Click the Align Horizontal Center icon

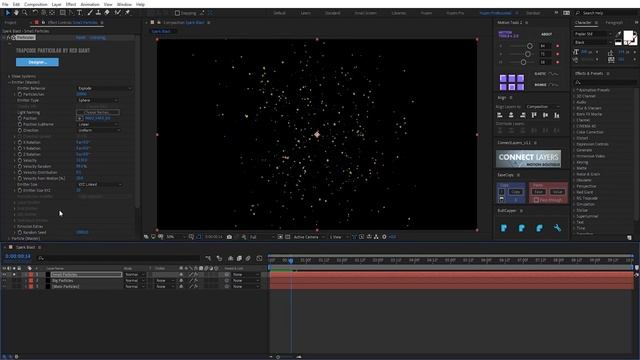tap(511, 116)
